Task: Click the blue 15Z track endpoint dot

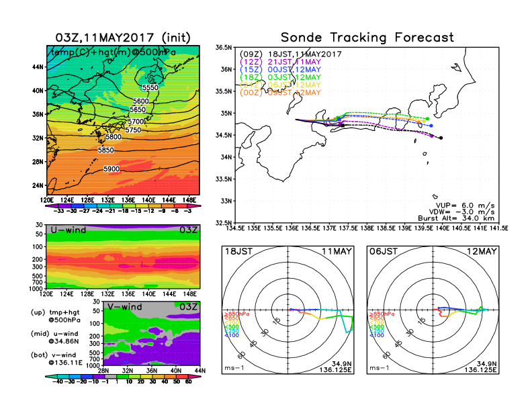Action: click(x=431, y=126)
